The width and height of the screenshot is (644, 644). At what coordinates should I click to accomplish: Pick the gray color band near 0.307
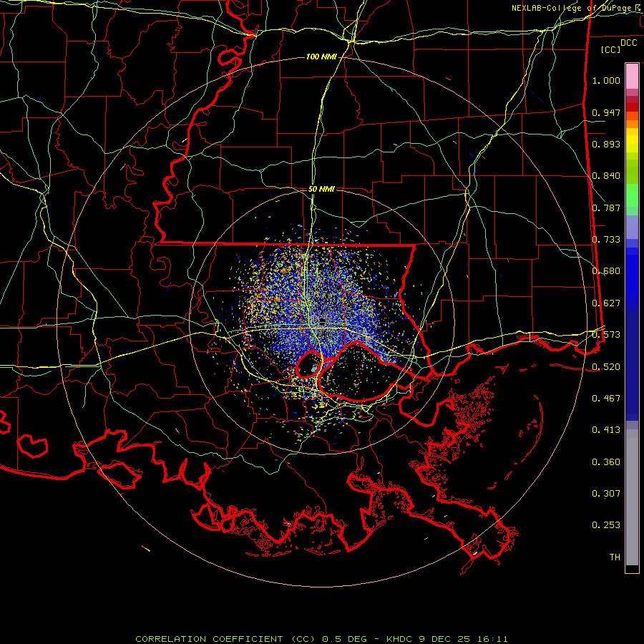click(632, 497)
